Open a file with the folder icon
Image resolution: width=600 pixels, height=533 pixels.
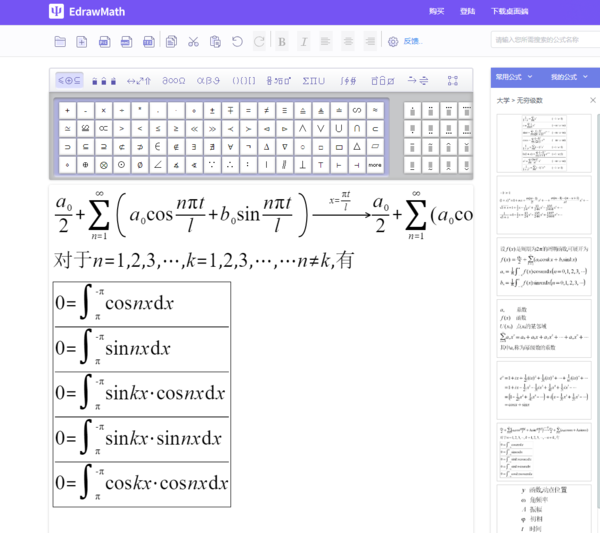(60, 41)
